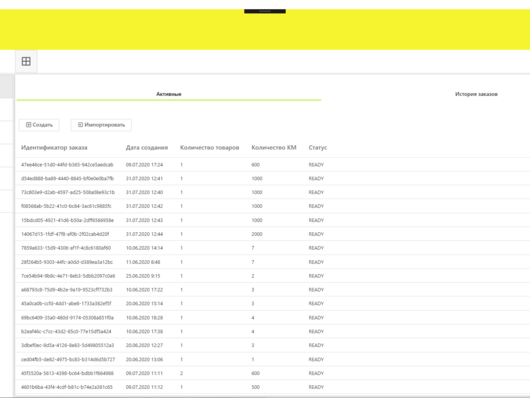
Task: Open order ID starting with b2eaf46c
Action: [66, 331]
